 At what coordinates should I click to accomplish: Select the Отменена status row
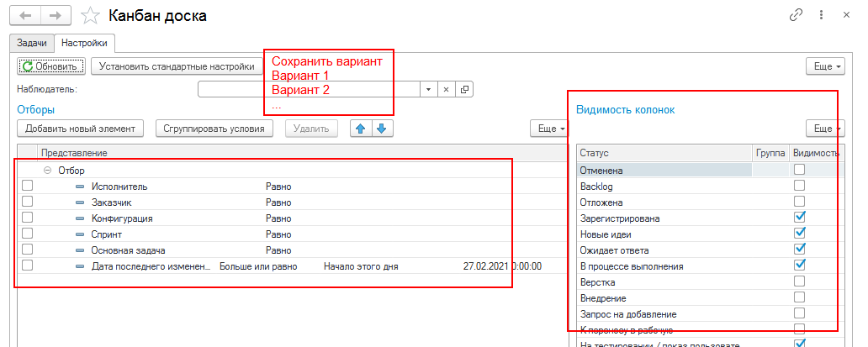click(711, 171)
